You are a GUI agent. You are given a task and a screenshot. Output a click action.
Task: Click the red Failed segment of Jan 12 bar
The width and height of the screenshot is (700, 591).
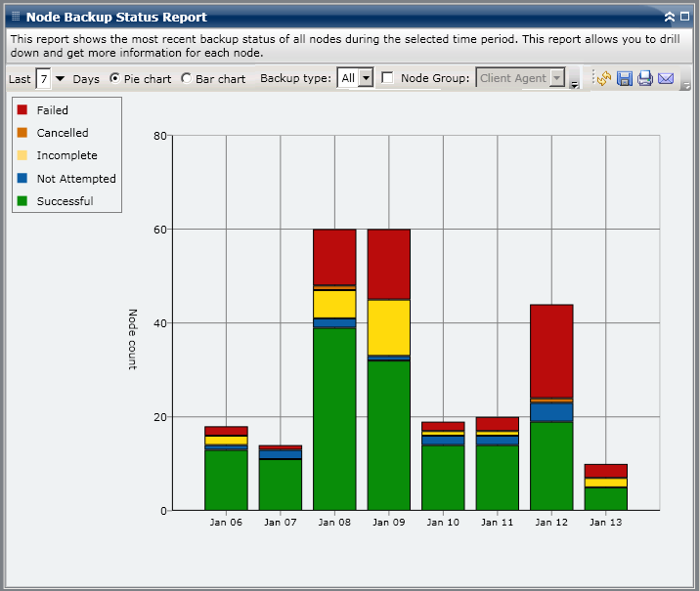point(551,351)
